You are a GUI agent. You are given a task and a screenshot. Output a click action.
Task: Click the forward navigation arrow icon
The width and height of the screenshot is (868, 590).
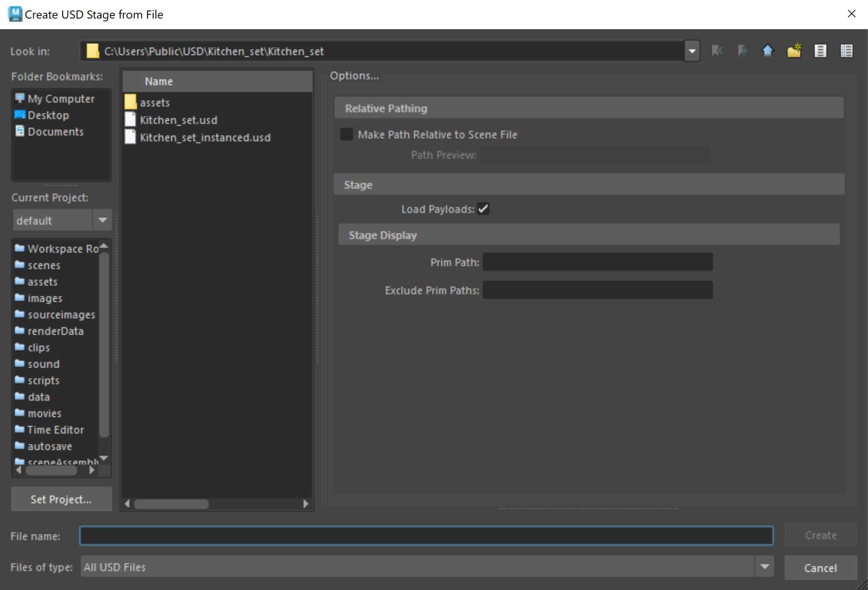click(x=742, y=51)
